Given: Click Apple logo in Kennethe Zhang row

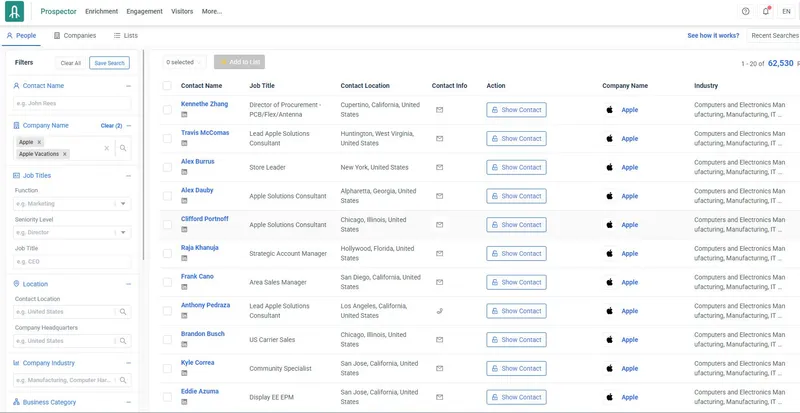Looking at the screenshot, I should pyautogui.click(x=609, y=109).
